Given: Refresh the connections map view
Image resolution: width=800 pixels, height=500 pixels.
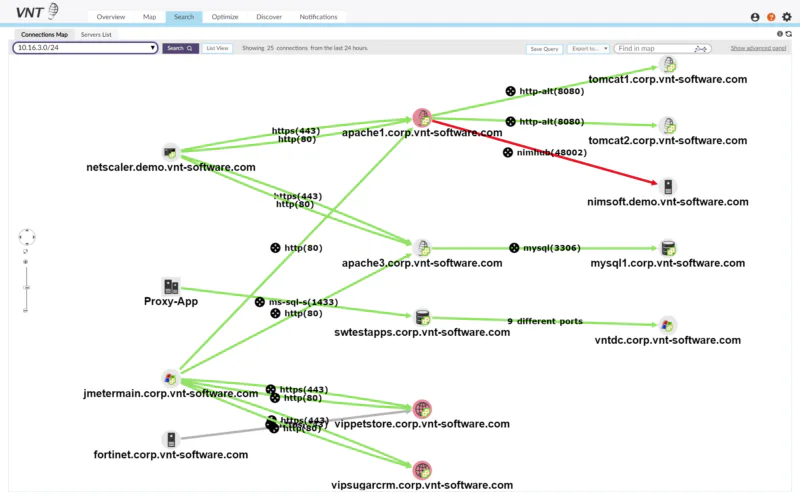Looking at the screenshot, I should coord(789,34).
